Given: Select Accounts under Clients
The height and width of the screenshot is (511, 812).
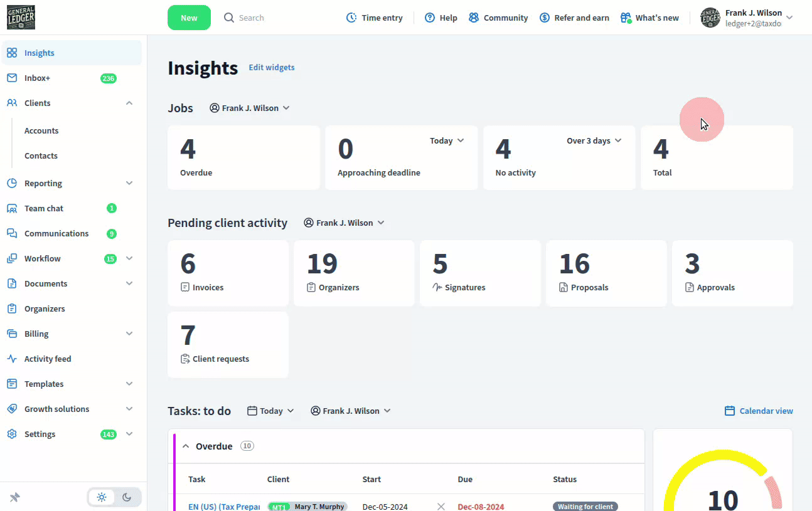Looking at the screenshot, I should pyautogui.click(x=41, y=130).
